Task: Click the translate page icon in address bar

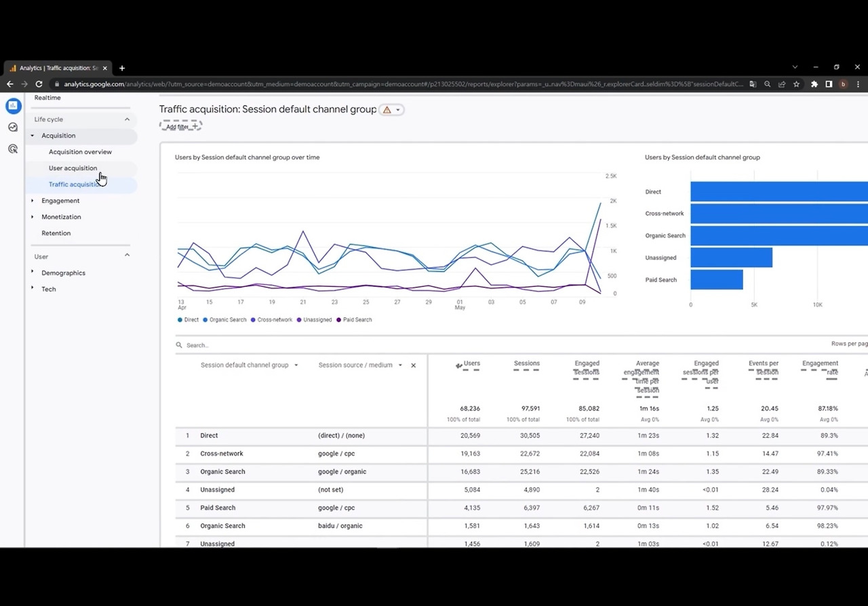Action: coord(753,84)
